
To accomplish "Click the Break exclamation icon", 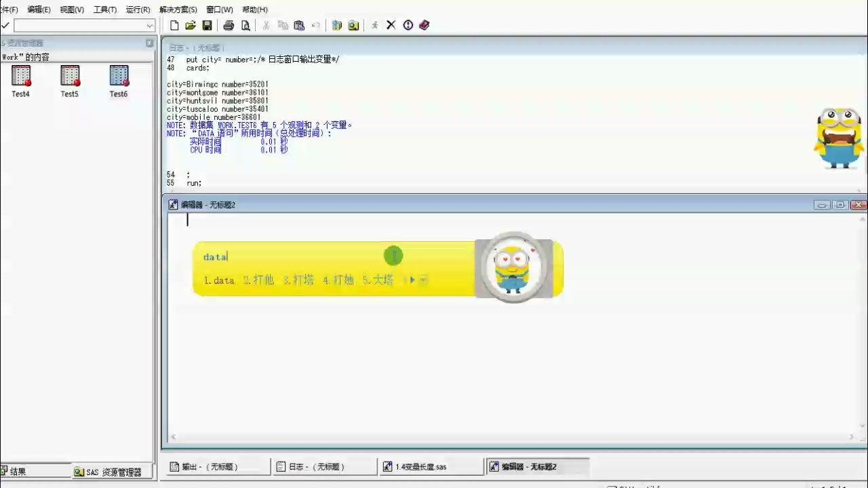I will coord(408,25).
